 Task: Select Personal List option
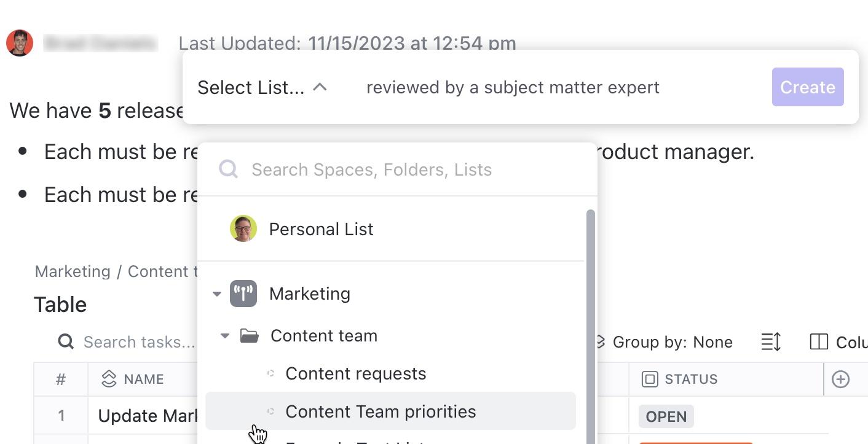(321, 229)
